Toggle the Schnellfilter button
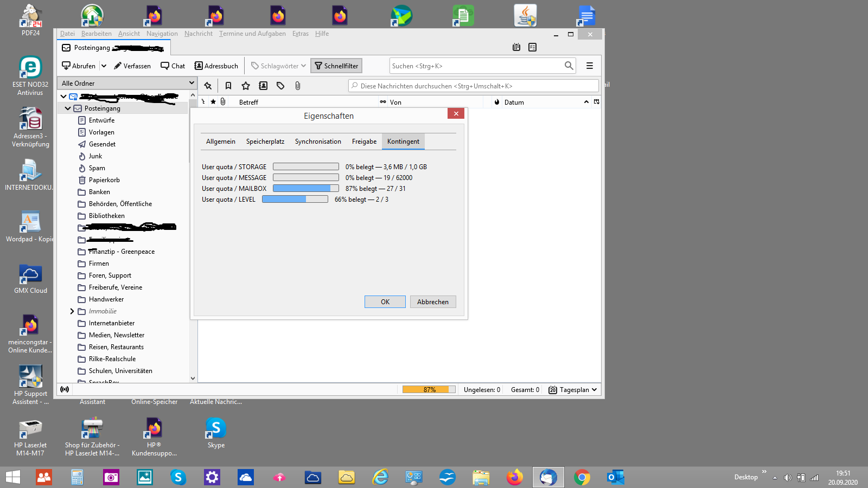Screen dimensions: 868x488 click(x=336, y=66)
